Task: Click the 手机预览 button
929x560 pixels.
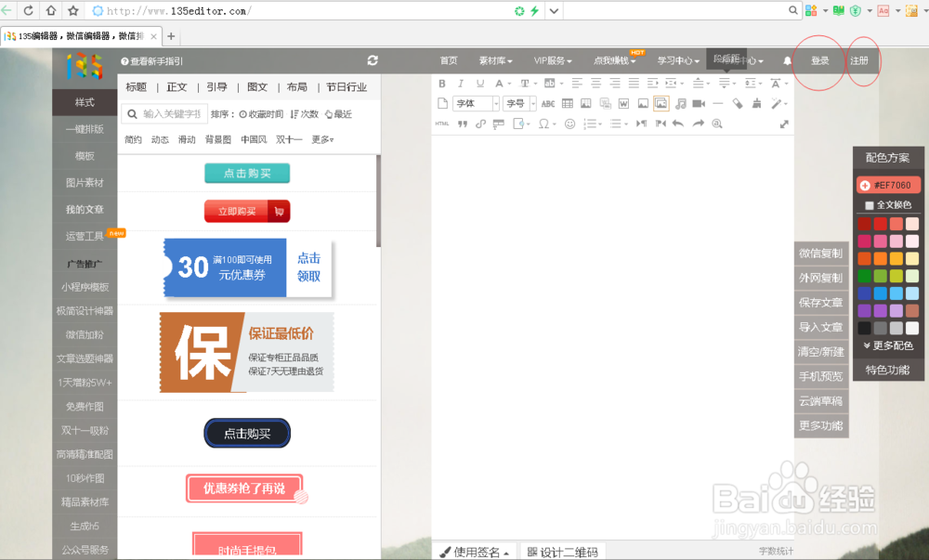Action: pos(820,376)
